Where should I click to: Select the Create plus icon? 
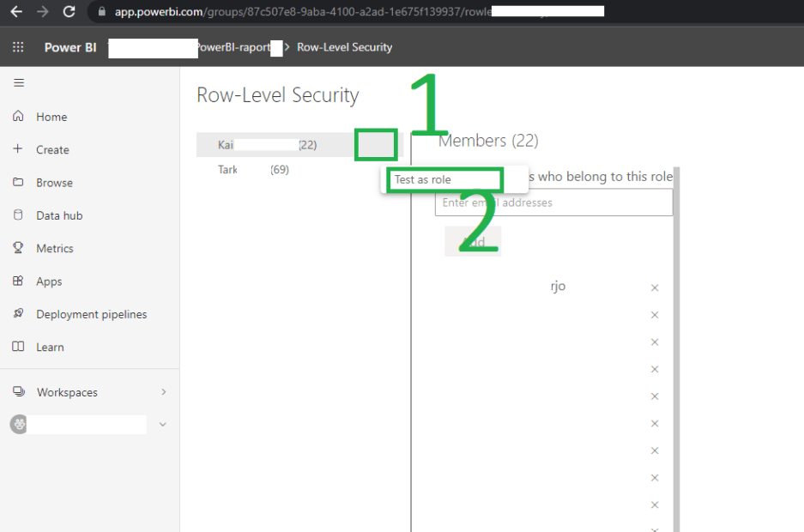(17, 149)
